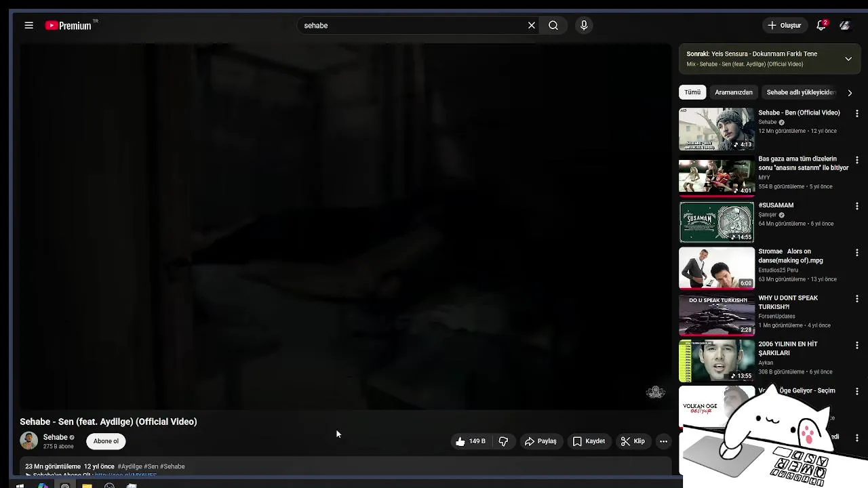Click the video player to toggle playback
868x488 pixels.
tap(345, 226)
